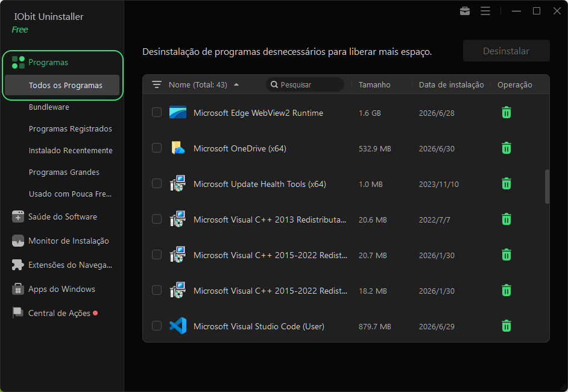The height and width of the screenshot is (392, 568).
Task: Click the Desinstalar button
Action: (506, 51)
